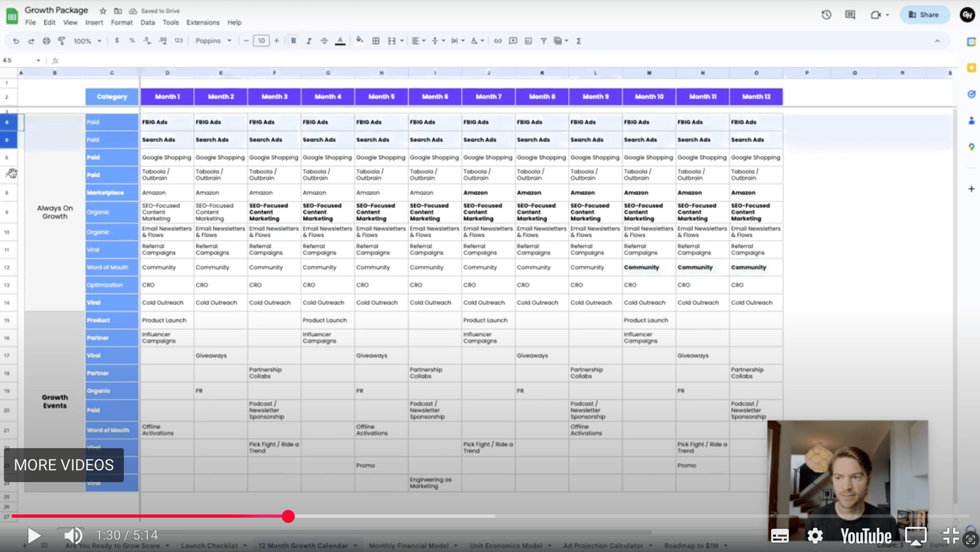Viewport: 980px width, 552px height.
Task: Open the File menu
Action: (x=31, y=22)
